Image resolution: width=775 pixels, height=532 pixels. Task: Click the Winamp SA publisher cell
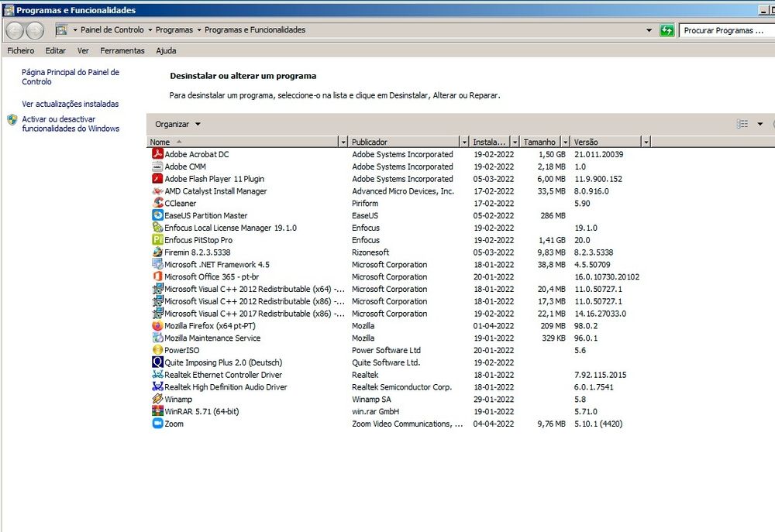[x=371, y=399]
